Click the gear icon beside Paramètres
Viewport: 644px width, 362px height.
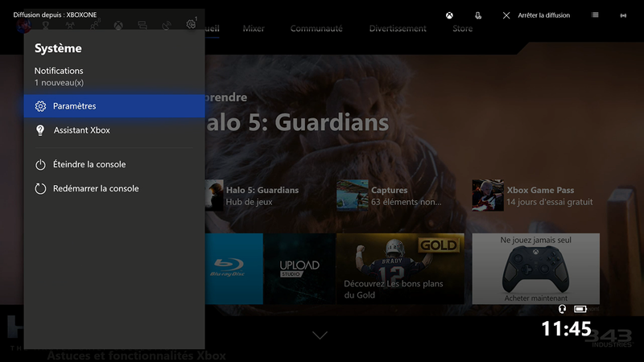[40, 106]
